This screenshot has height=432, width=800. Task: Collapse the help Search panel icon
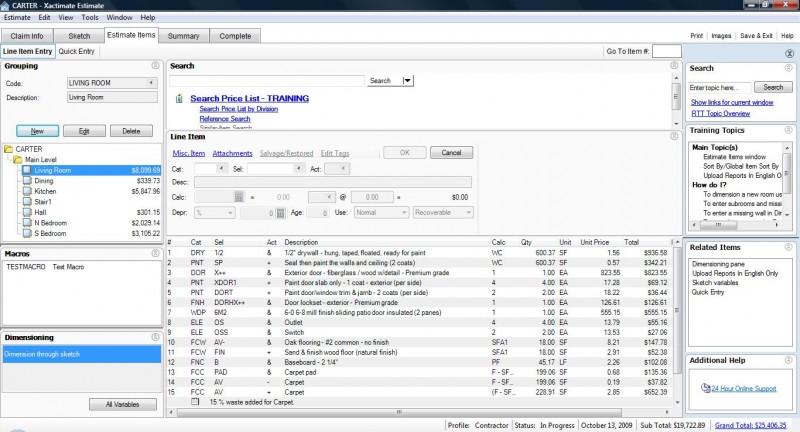point(788,68)
